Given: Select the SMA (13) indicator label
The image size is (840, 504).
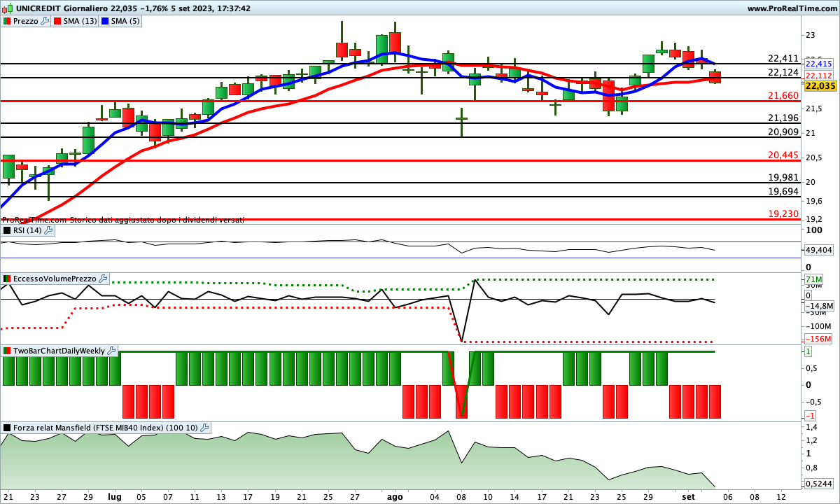Looking at the screenshot, I should point(80,21).
